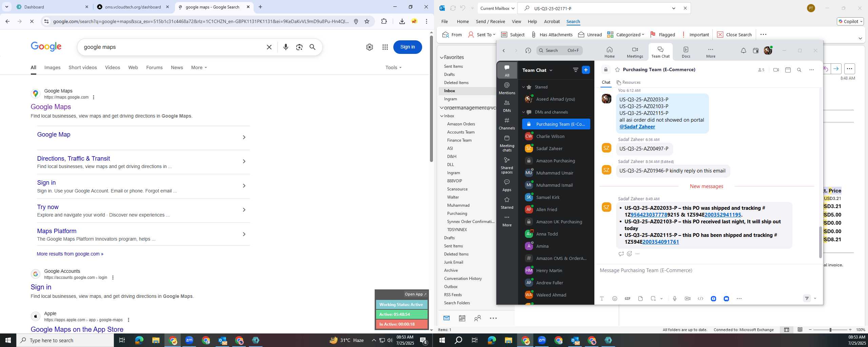Open the Categorized filter dropdown

626,35
